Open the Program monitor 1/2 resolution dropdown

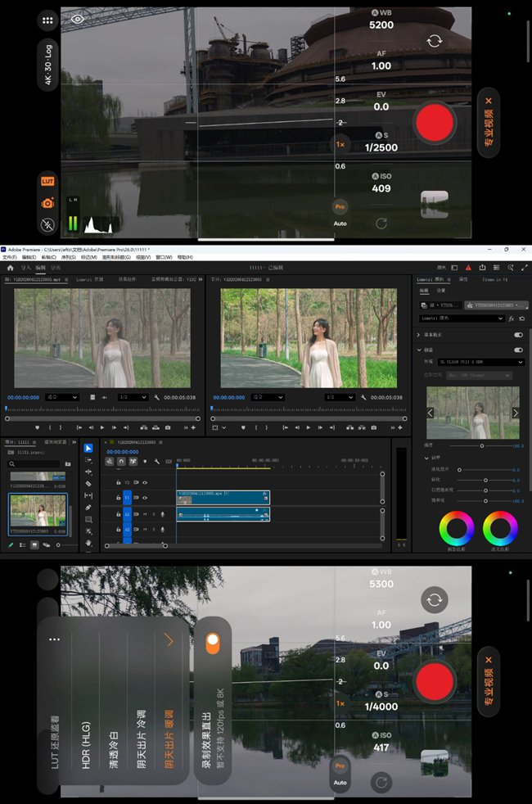click(339, 397)
